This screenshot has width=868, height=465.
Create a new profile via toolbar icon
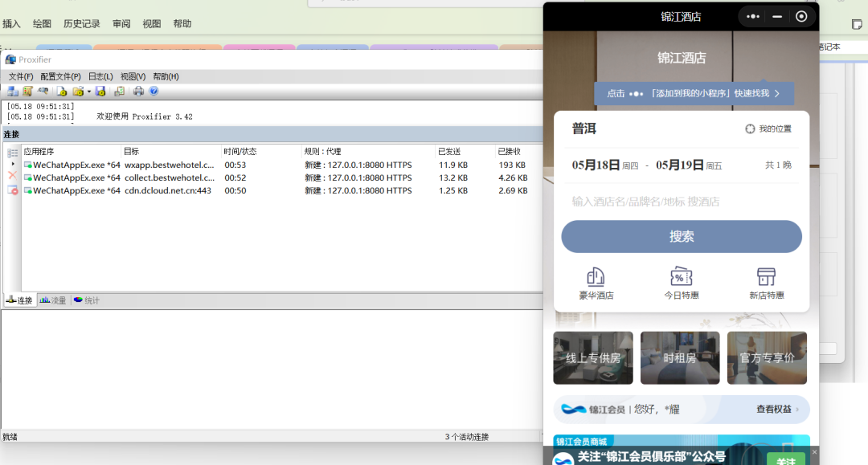tap(61, 92)
